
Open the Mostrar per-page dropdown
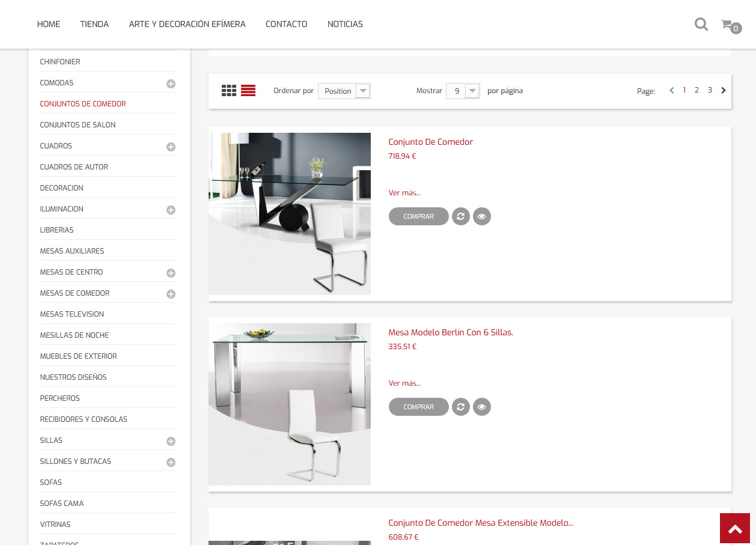pyautogui.click(x=463, y=91)
